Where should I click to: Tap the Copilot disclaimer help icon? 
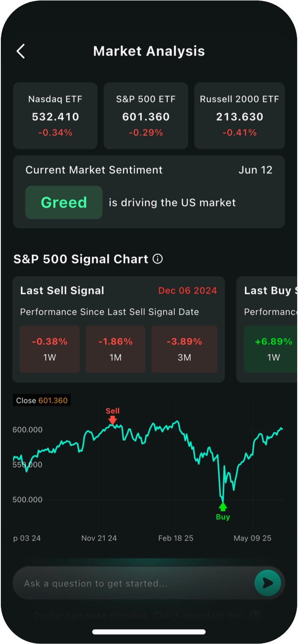(255, 615)
